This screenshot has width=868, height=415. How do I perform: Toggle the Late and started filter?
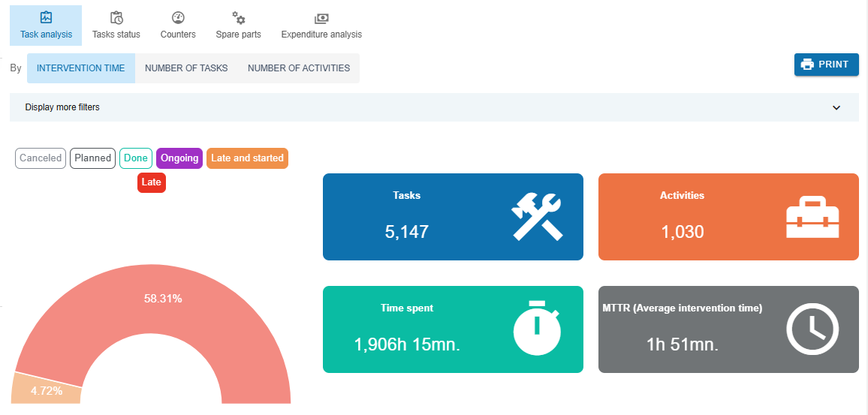(x=248, y=158)
